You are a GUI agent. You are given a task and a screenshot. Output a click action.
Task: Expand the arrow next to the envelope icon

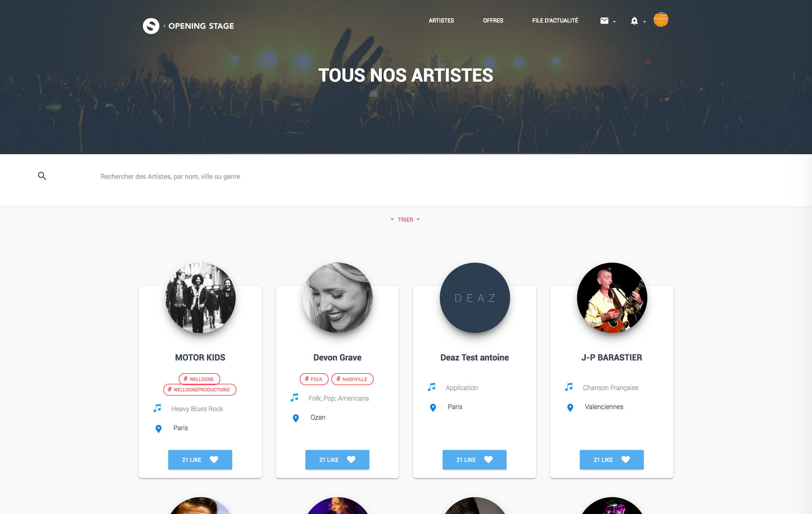pyautogui.click(x=614, y=22)
